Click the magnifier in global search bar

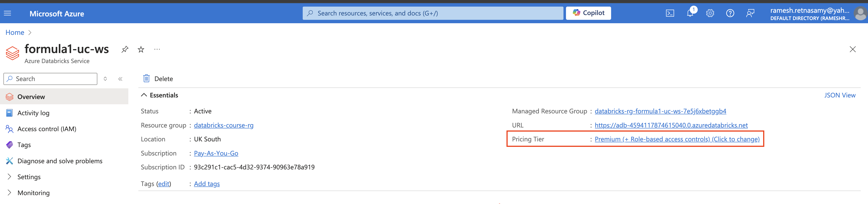pos(310,13)
